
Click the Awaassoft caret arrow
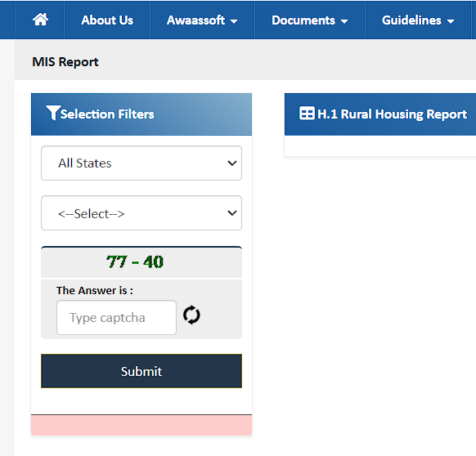(x=234, y=21)
